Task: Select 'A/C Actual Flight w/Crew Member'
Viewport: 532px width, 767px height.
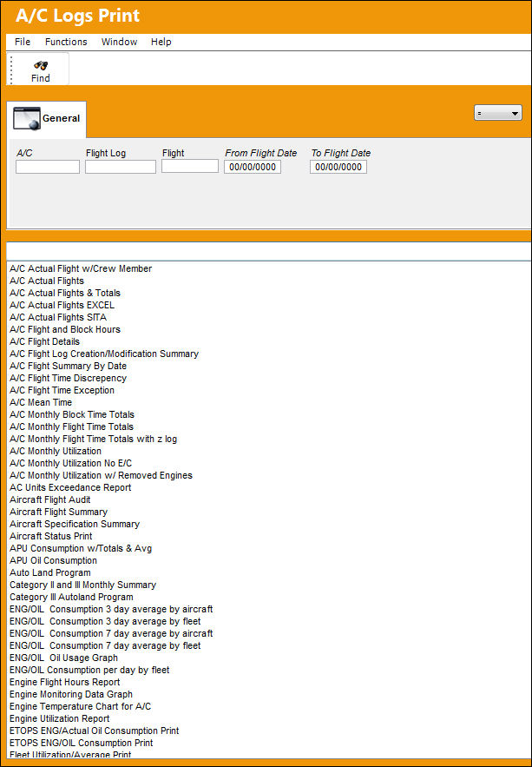Action: 81,268
